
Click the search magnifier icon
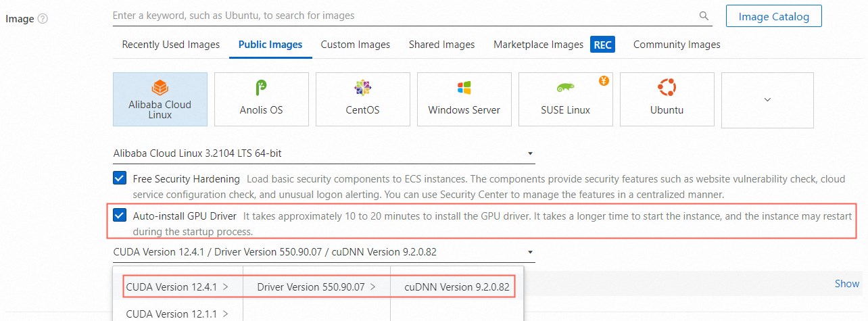[704, 16]
